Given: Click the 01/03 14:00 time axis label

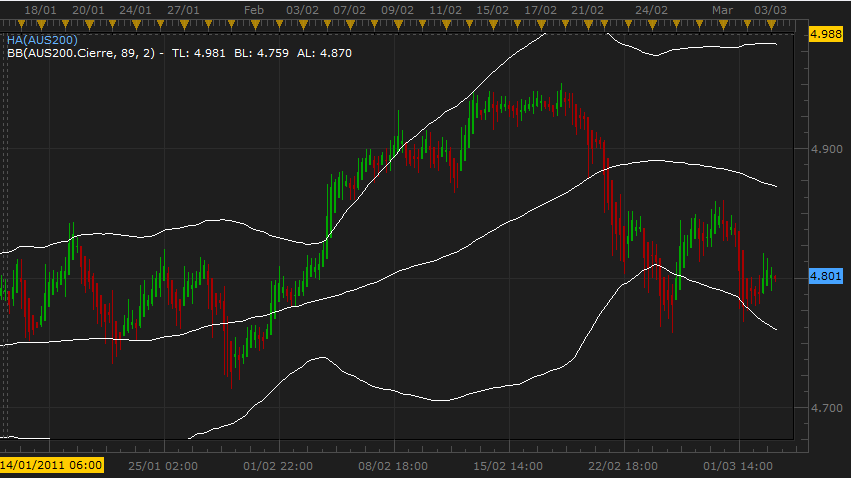Looking at the screenshot, I should pos(738,466).
